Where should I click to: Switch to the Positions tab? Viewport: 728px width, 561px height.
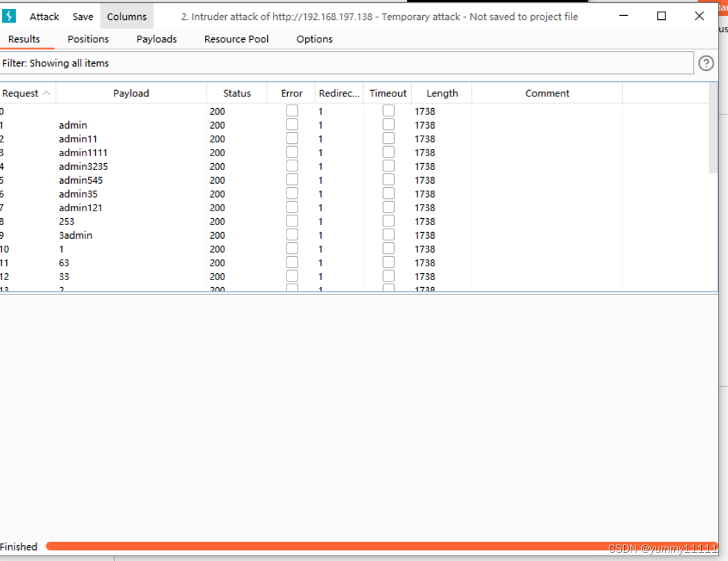pos(88,39)
